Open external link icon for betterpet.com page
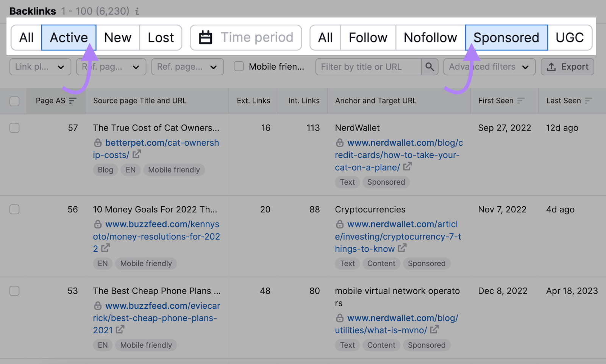Image resolution: width=606 pixels, height=364 pixels. (137, 154)
